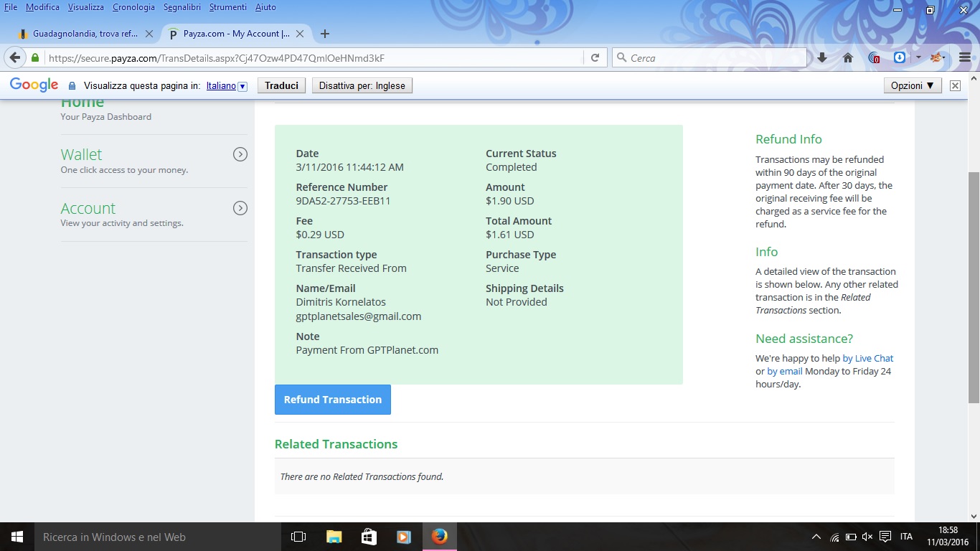Screen dimensions: 980x551
Task: Click the email gptplanetsales@gmail.com
Action: pyautogui.click(x=359, y=316)
